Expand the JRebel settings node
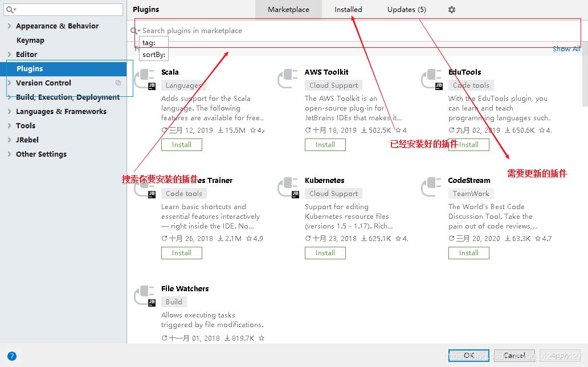 (9, 140)
